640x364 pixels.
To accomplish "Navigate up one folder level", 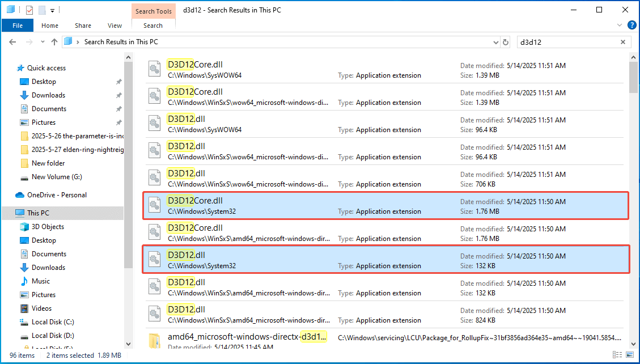I will tap(54, 41).
